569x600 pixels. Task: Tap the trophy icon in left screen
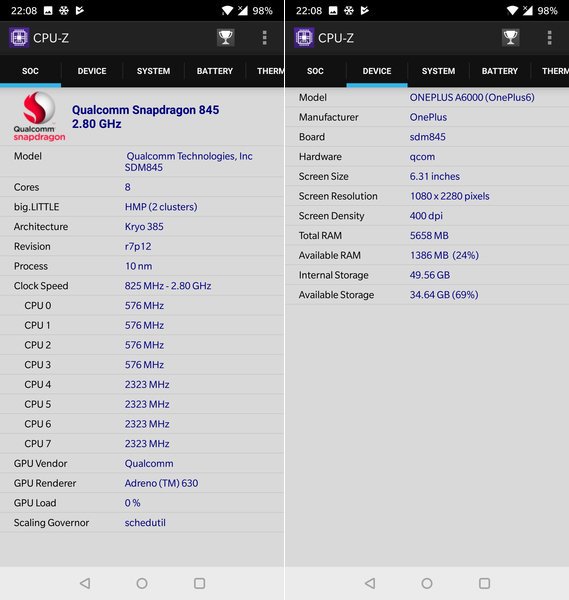pyautogui.click(x=225, y=38)
